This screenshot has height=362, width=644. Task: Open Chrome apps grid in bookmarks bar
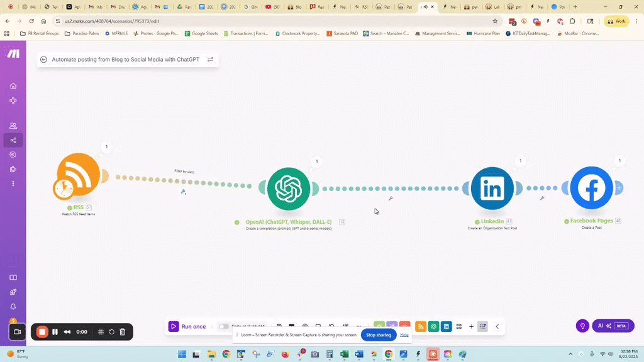pyautogui.click(x=6, y=33)
